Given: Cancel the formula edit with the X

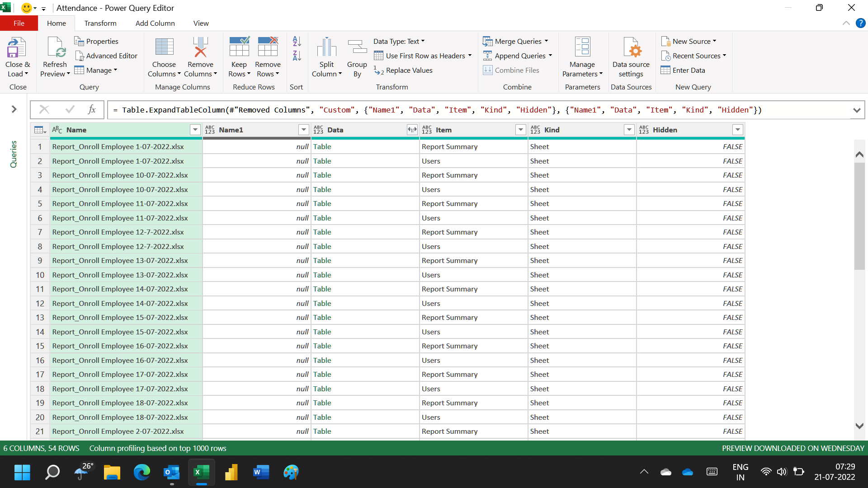Looking at the screenshot, I should click(x=44, y=109).
